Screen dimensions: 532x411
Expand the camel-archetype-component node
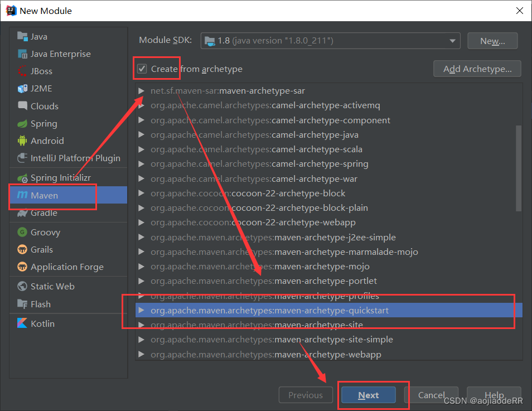point(142,120)
